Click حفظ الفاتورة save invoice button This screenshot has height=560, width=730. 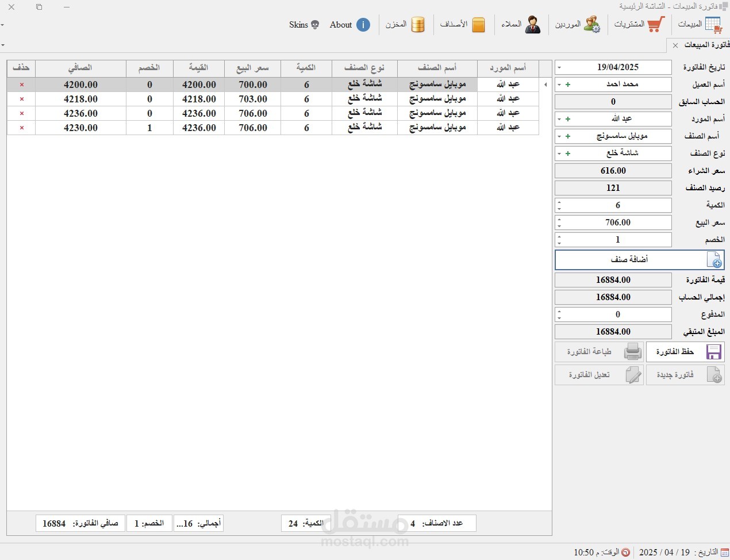click(685, 351)
